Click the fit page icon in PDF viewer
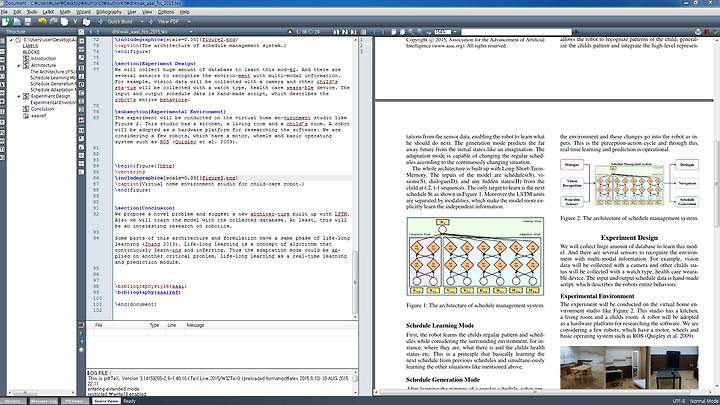 pyautogui.click(x=402, y=32)
